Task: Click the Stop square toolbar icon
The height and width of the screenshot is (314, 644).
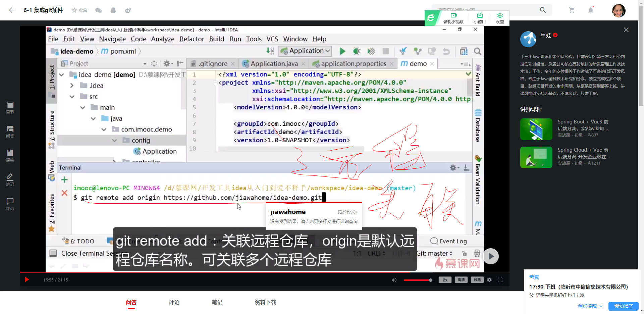Action: pos(386,51)
